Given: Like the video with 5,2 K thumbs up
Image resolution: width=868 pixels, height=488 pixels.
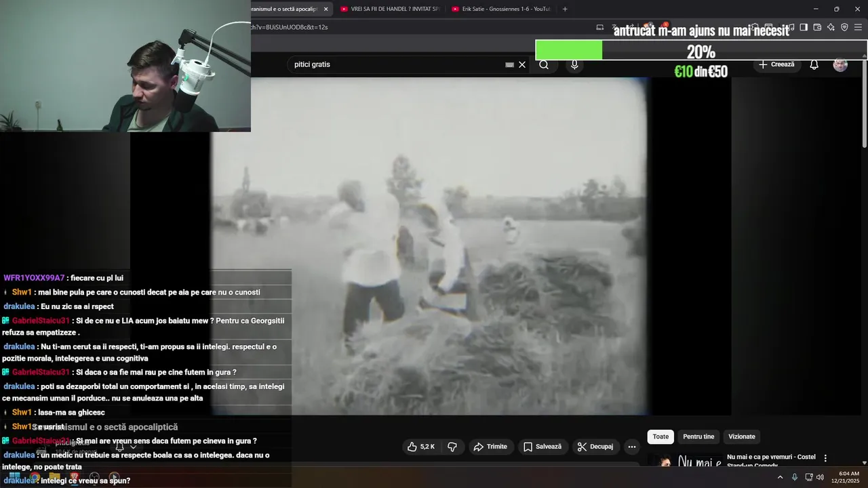Looking at the screenshot, I should (x=421, y=447).
